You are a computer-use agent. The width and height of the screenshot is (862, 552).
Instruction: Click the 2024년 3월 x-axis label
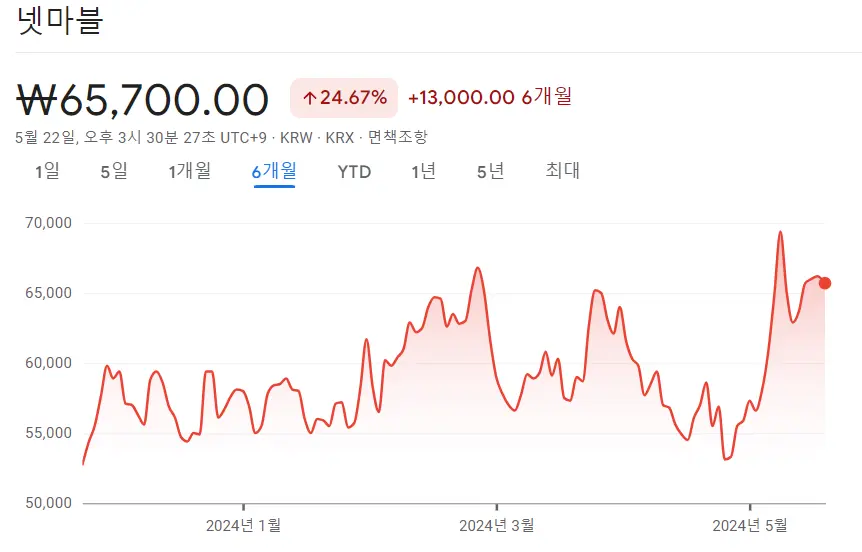[x=496, y=525]
